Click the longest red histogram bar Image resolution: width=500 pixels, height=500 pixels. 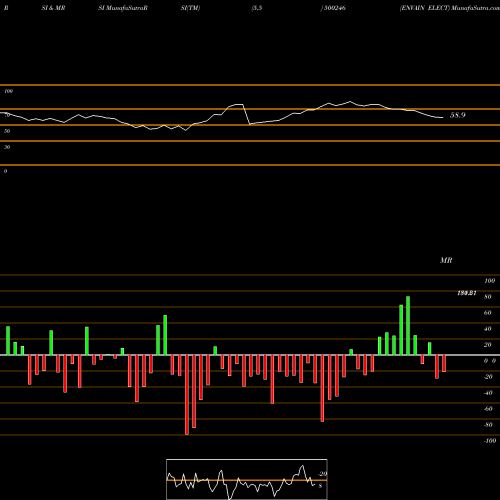(187, 395)
